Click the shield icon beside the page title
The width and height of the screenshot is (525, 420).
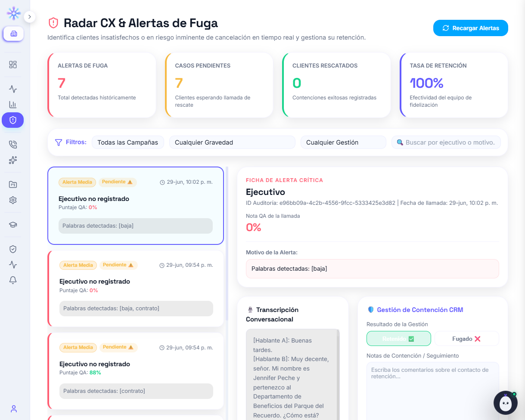pos(53,23)
